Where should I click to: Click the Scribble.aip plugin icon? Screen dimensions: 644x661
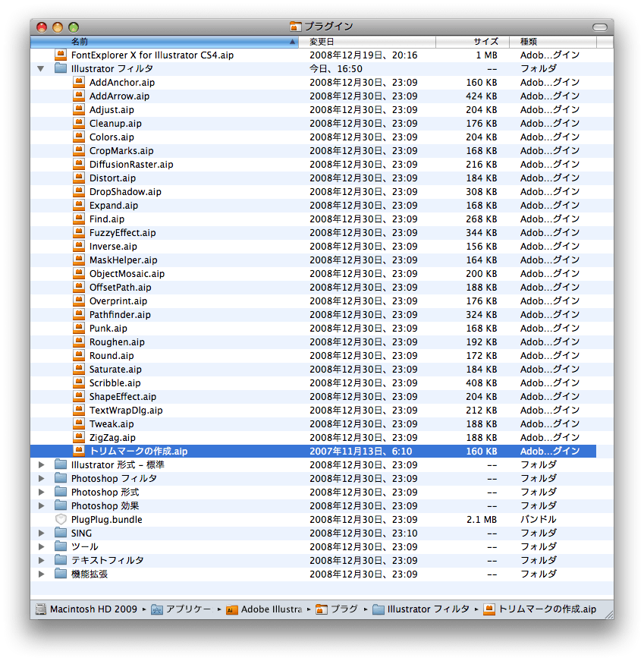[x=79, y=382]
